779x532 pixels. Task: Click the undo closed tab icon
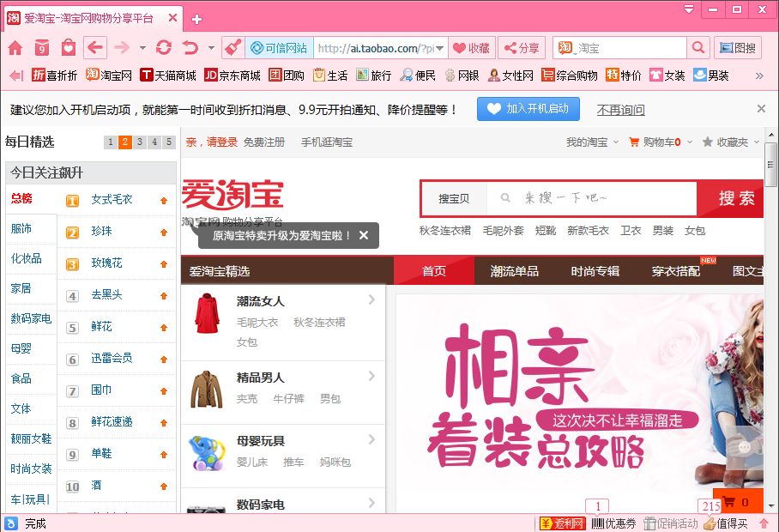[190, 48]
